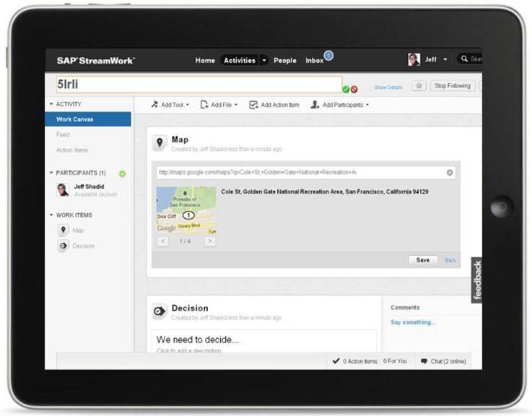
Task: Open Inbox in top navigation
Action: (x=314, y=61)
